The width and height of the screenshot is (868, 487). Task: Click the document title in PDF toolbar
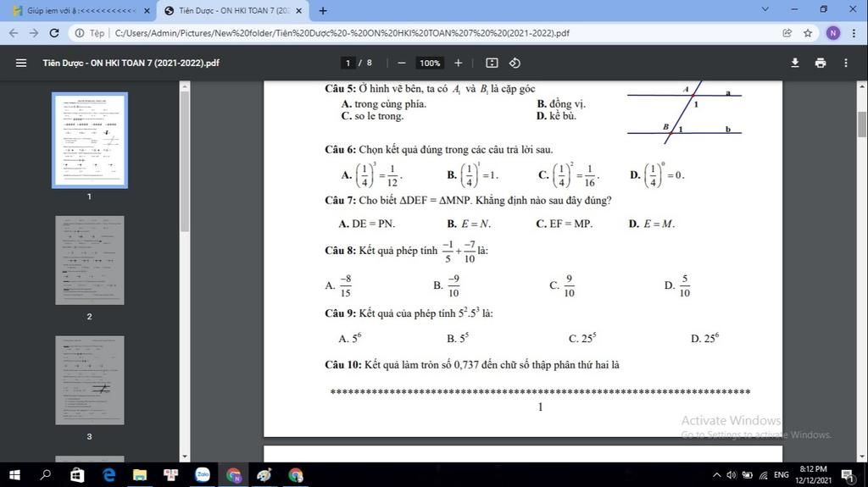point(131,63)
